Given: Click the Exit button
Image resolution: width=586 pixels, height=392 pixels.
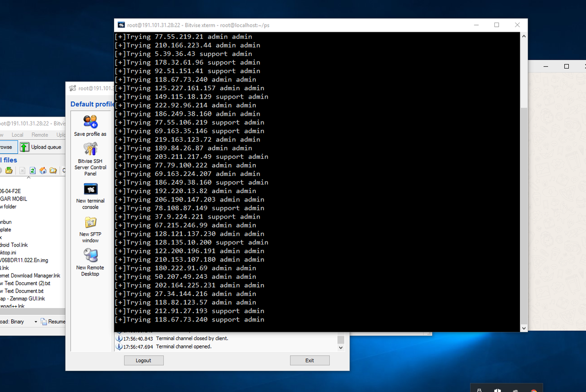Looking at the screenshot, I should coord(310,360).
